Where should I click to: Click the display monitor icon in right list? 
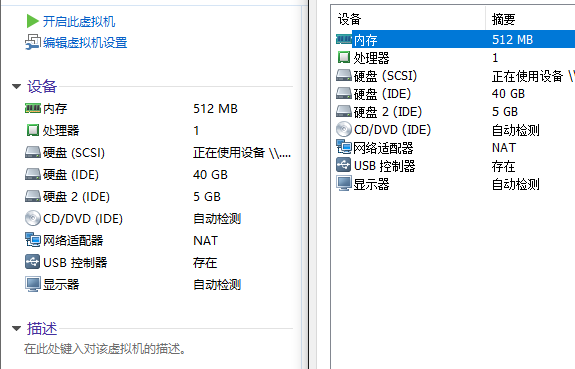click(x=344, y=183)
